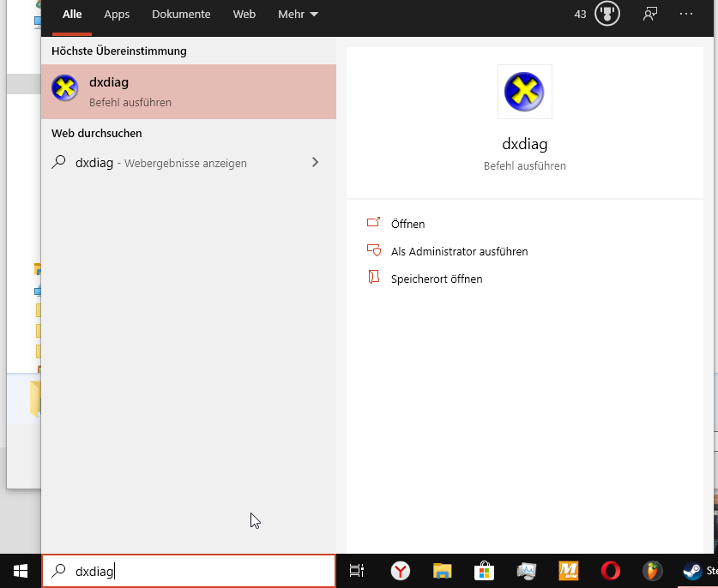This screenshot has width=718, height=588.
Task: Open File Explorer from taskbar
Action: click(443, 571)
